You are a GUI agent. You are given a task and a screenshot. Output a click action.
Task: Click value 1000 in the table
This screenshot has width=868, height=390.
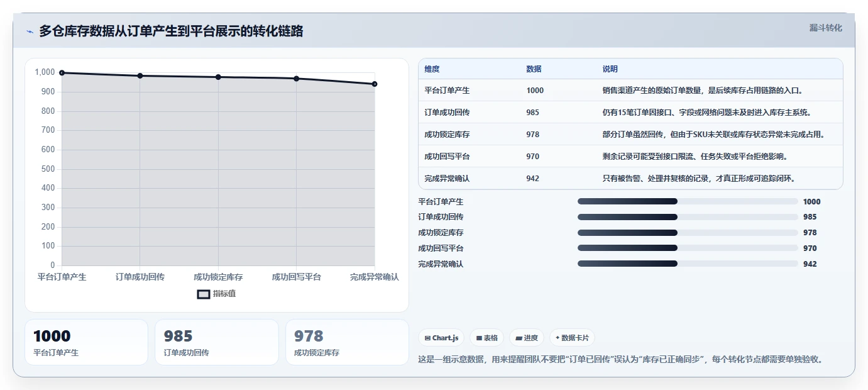(535, 91)
